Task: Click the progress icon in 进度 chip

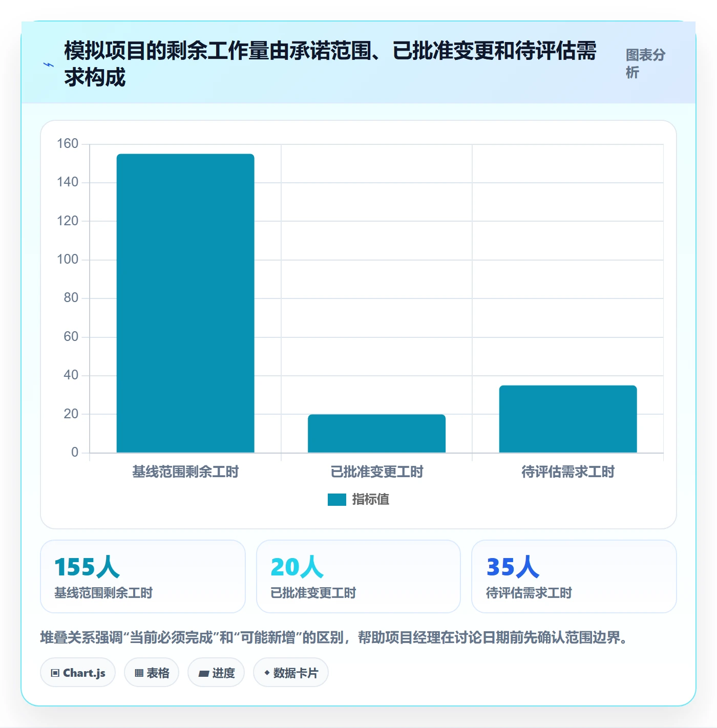Action: coord(203,674)
